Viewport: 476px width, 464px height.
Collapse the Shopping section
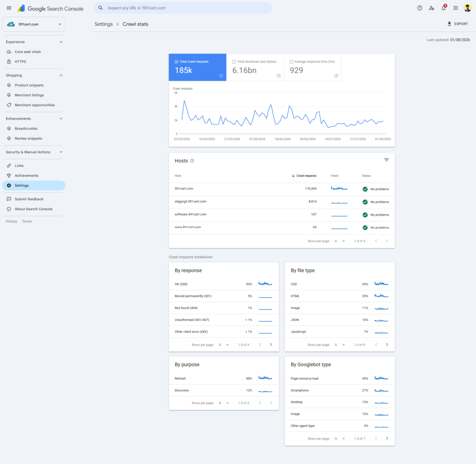[61, 75]
